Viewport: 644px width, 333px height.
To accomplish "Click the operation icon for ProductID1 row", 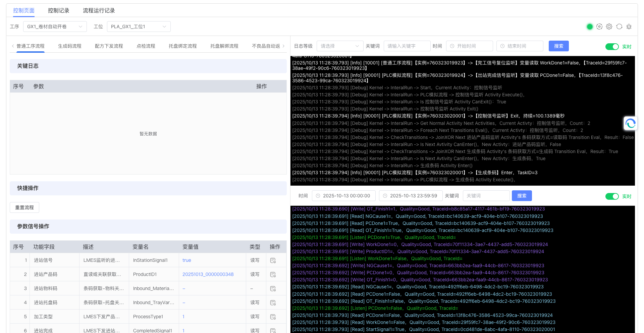I will pos(273,275).
